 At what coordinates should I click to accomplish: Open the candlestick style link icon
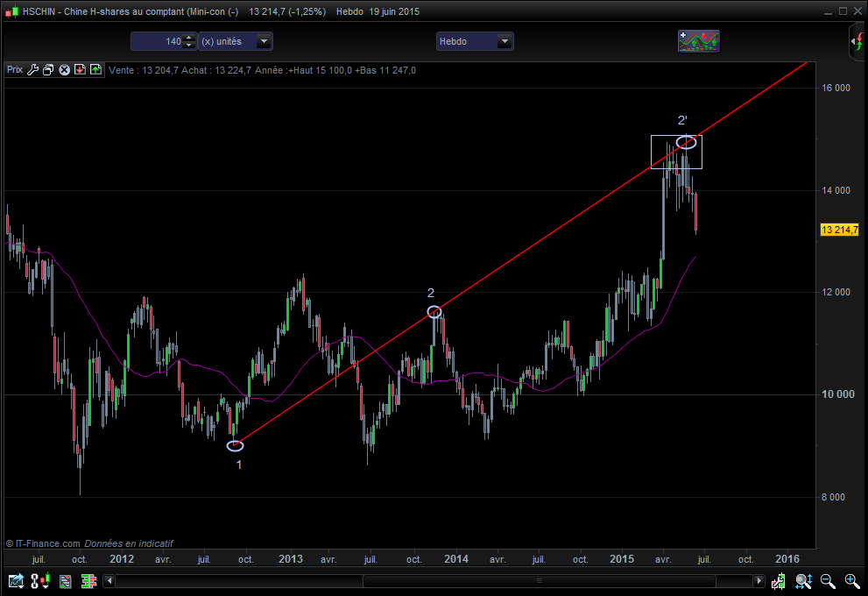[x=40, y=581]
